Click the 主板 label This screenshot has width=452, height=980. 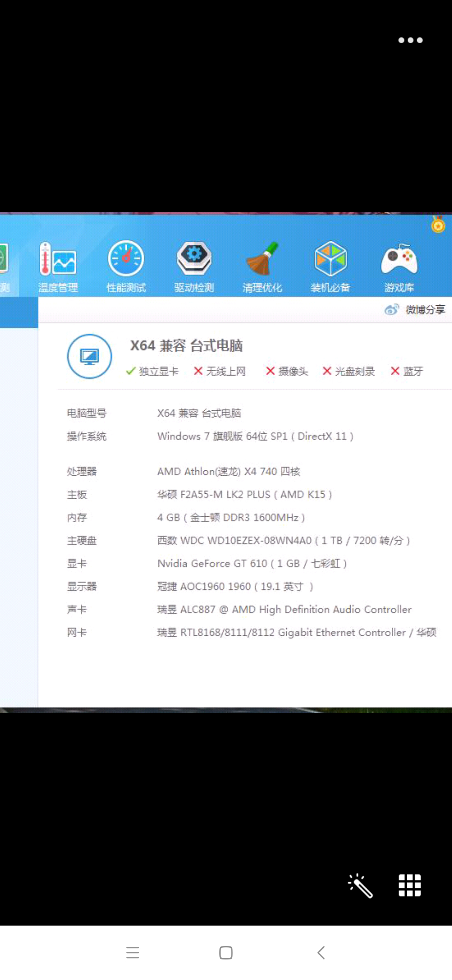[77, 495]
